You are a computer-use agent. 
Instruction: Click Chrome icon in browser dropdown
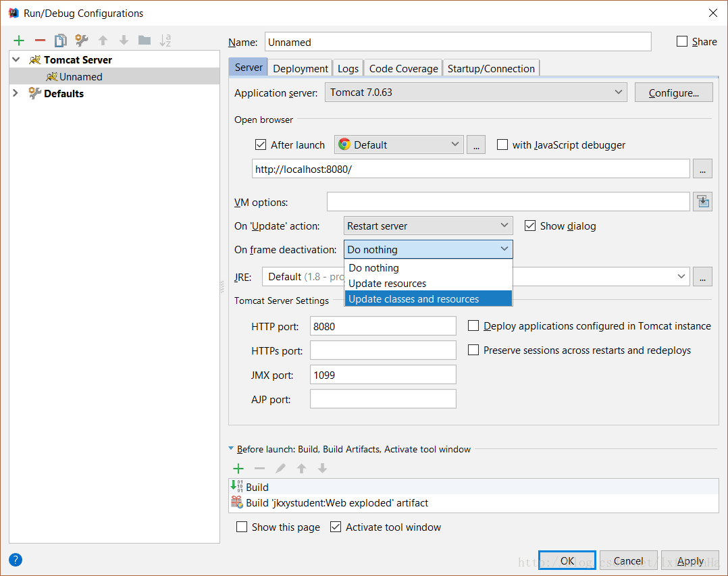pos(344,145)
